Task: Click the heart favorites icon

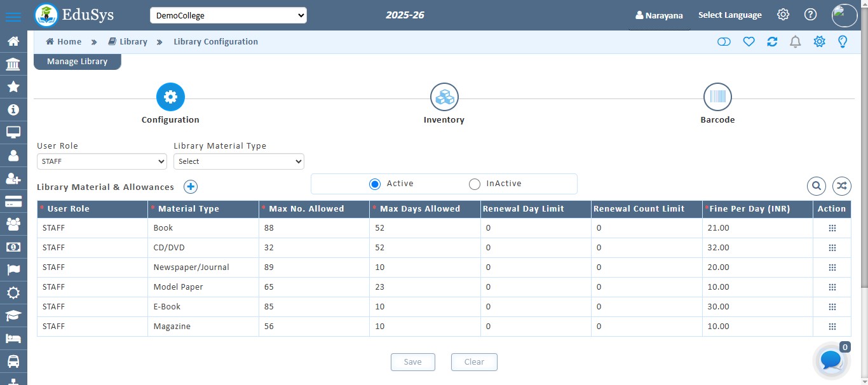Action: tap(749, 42)
